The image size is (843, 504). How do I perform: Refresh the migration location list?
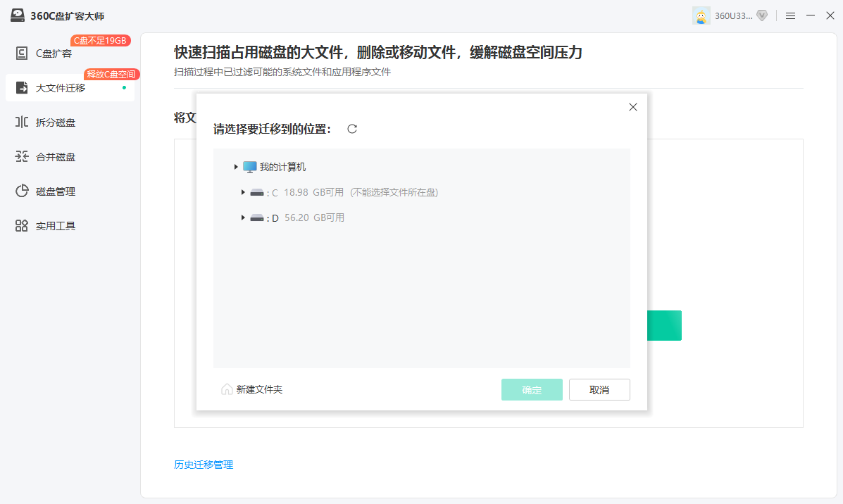352,129
